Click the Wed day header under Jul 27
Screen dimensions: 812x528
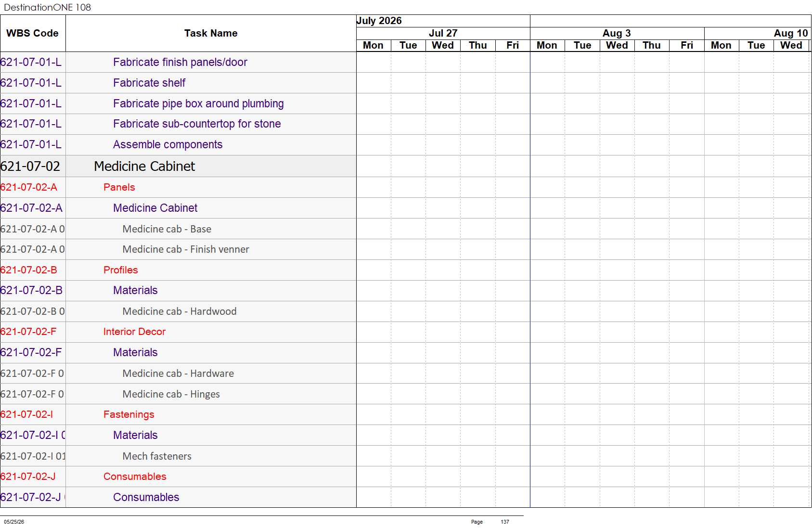[443, 45]
